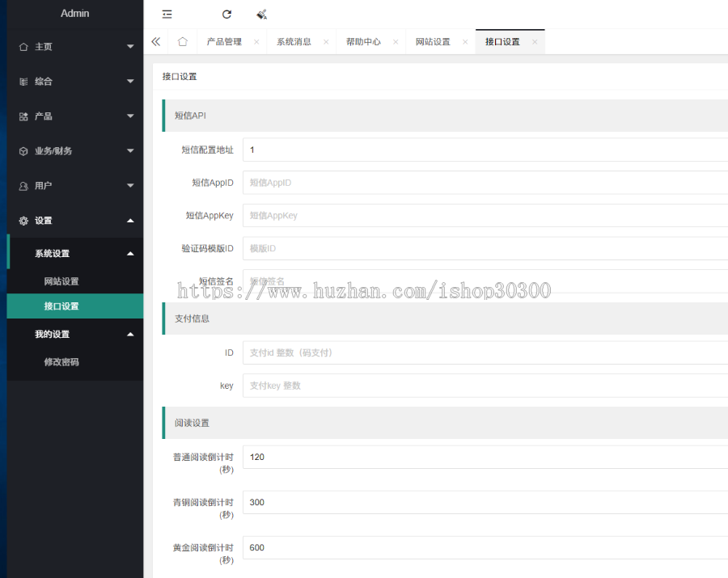
Task: Click the 阅读设置 section header
Action: tap(445, 423)
